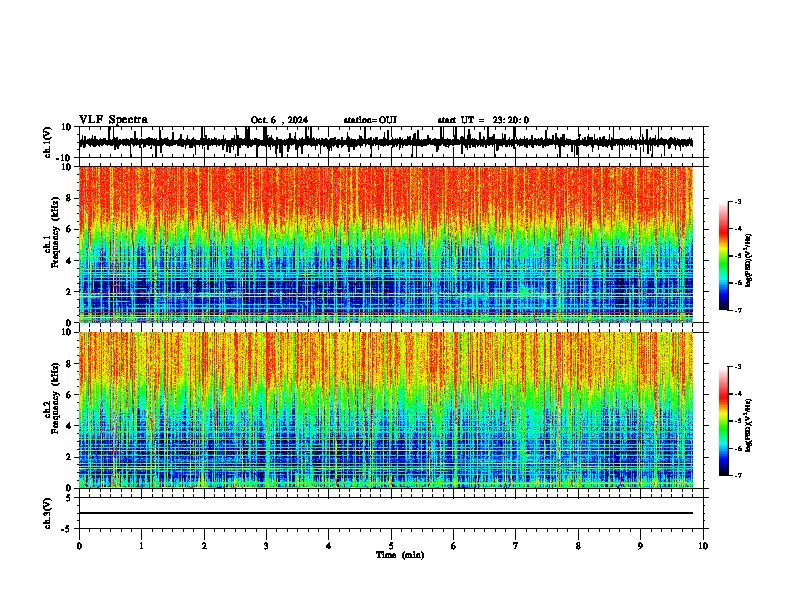This screenshot has height=612, width=792.
Task: Click the "VLF Spectra" title text
Action: [113, 120]
